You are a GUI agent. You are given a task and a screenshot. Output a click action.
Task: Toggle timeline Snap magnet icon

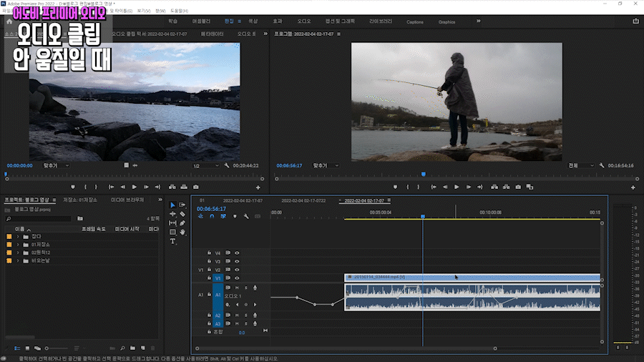point(212,216)
